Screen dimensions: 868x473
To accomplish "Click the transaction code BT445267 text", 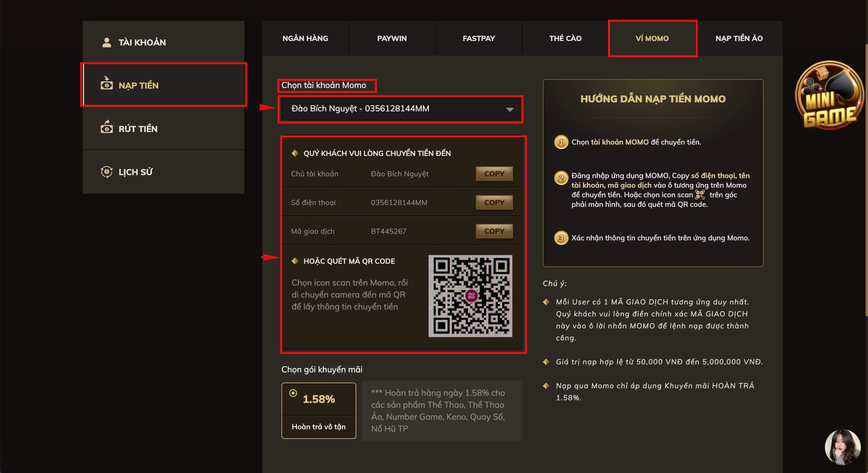I will pos(389,231).
